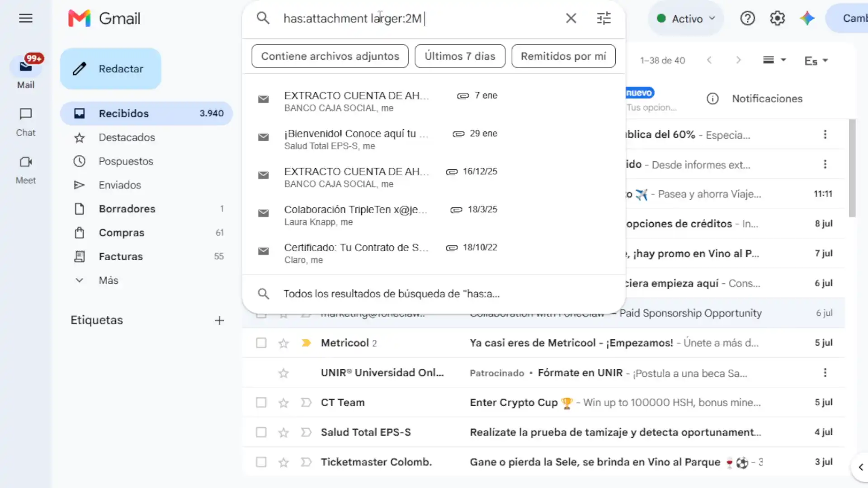868x488 pixels.
Task: Open the Activo status dropdown
Action: 686,19
